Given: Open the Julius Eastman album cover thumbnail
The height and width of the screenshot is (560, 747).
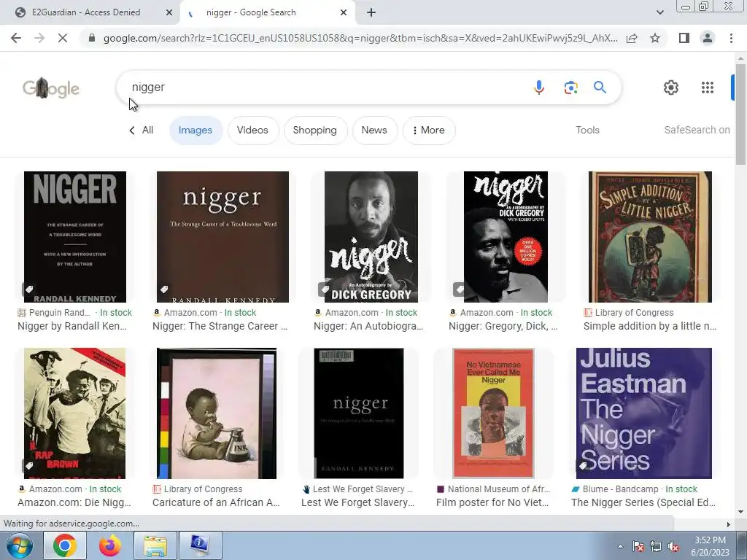Looking at the screenshot, I should pos(643,413).
